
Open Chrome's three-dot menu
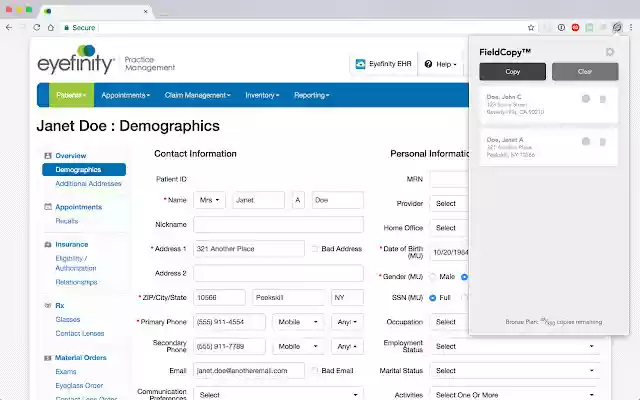(x=631, y=27)
